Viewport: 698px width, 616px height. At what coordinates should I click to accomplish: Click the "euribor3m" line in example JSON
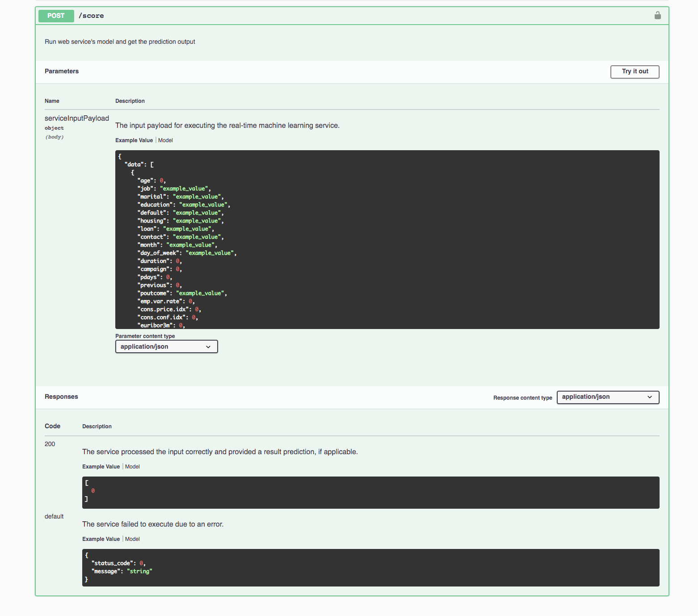tap(161, 325)
